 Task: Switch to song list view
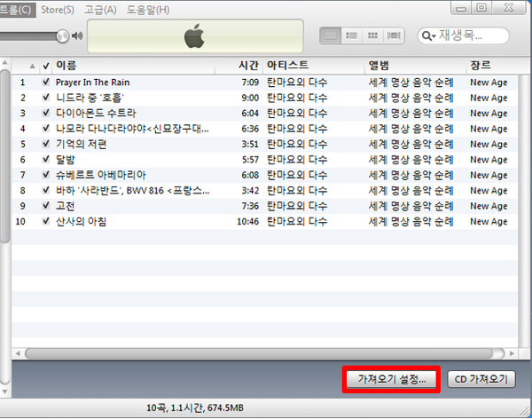pos(331,36)
